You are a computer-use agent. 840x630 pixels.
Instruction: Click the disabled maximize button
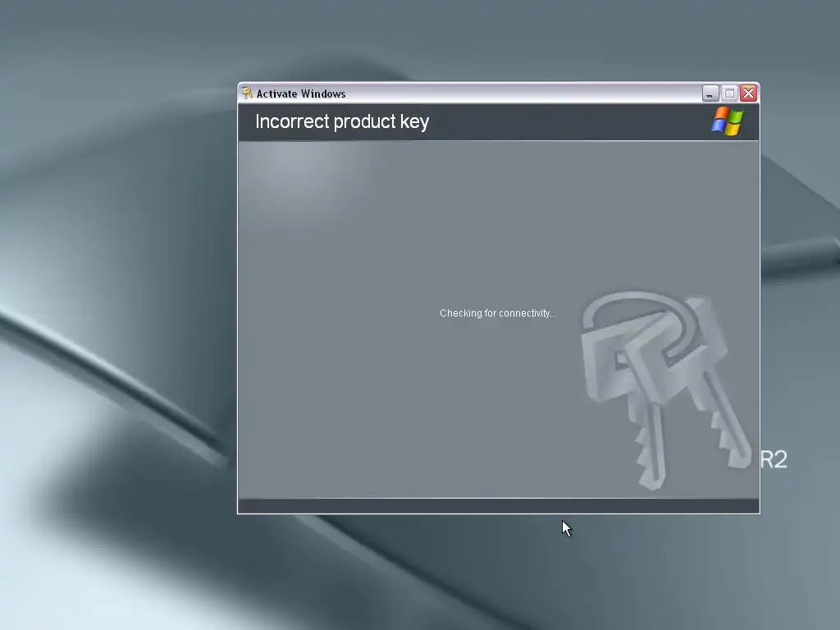click(729, 94)
